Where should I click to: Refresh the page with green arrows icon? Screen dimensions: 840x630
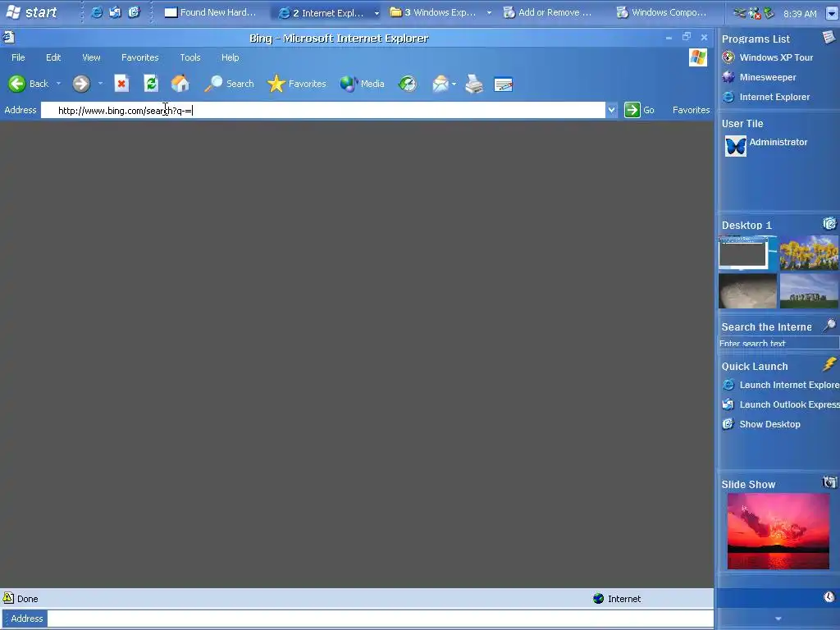pyautogui.click(x=151, y=84)
